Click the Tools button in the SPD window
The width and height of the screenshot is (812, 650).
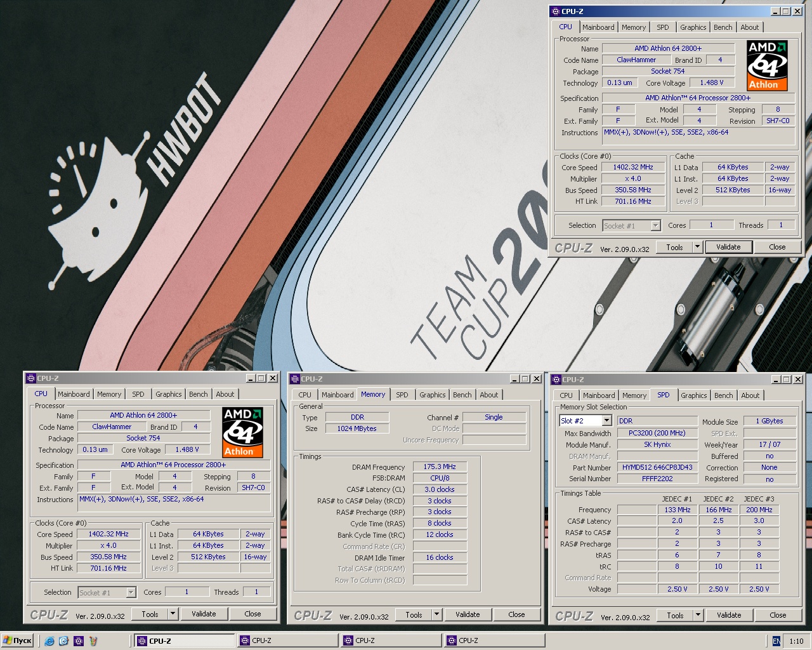[675, 615]
